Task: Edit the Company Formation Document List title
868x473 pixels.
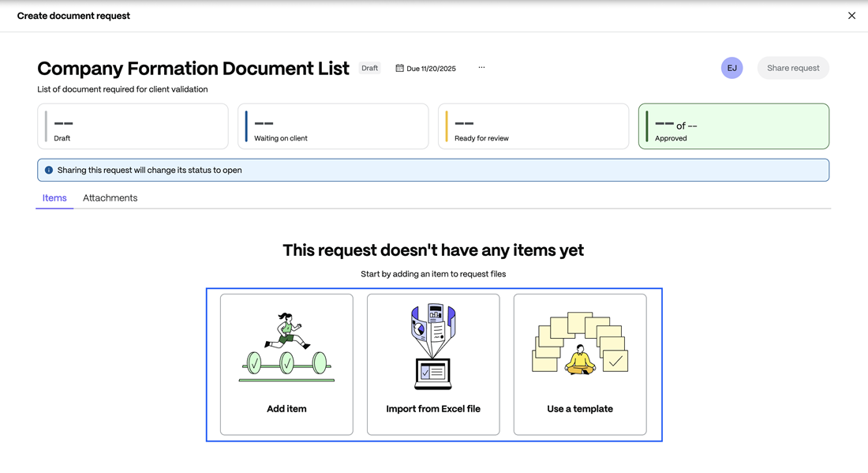Action: (x=193, y=68)
